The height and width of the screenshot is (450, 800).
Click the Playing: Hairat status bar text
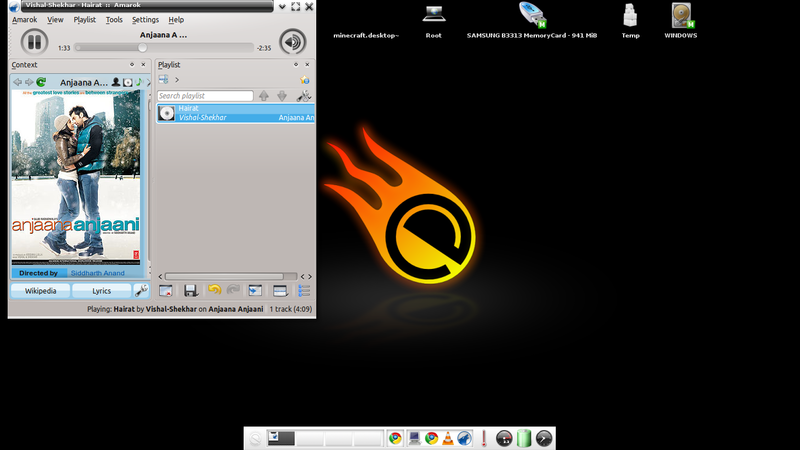pos(175,309)
